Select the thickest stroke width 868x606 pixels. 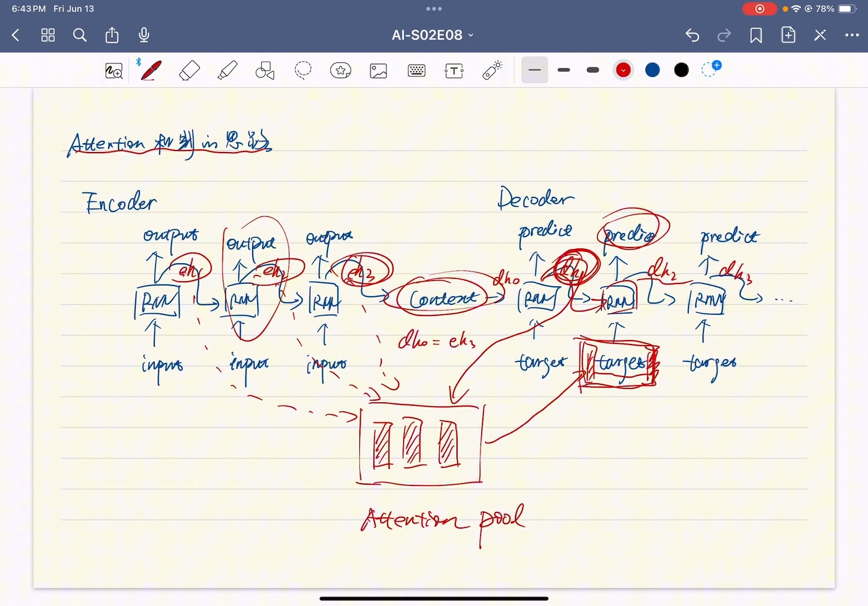pyautogui.click(x=593, y=70)
